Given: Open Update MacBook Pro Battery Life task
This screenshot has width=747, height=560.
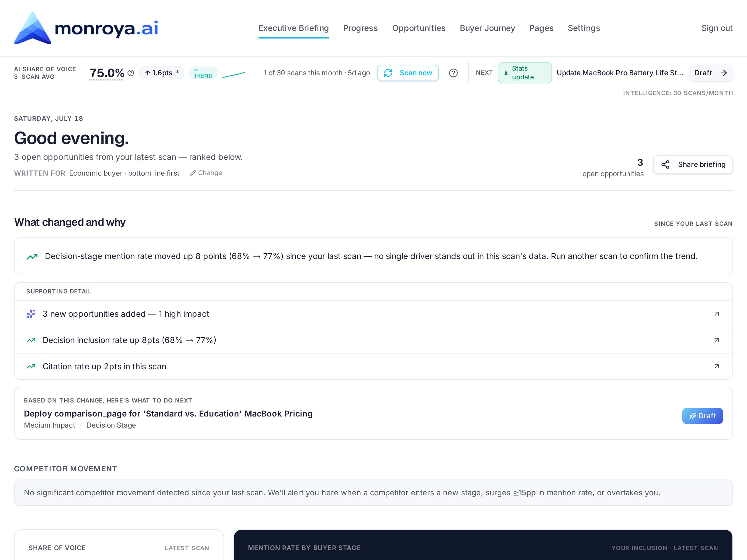Looking at the screenshot, I should point(620,73).
